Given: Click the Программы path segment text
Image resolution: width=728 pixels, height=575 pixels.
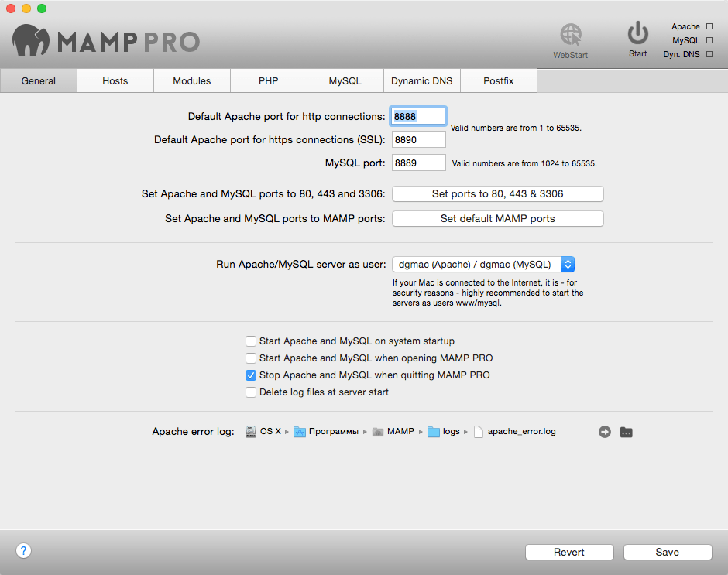Looking at the screenshot, I should (x=333, y=432).
